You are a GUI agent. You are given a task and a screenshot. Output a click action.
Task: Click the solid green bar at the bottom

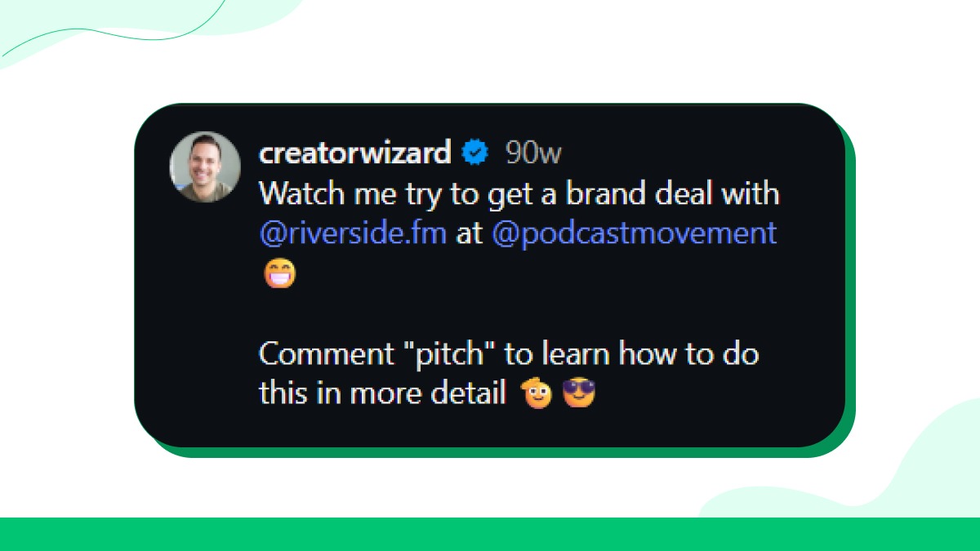click(490, 534)
